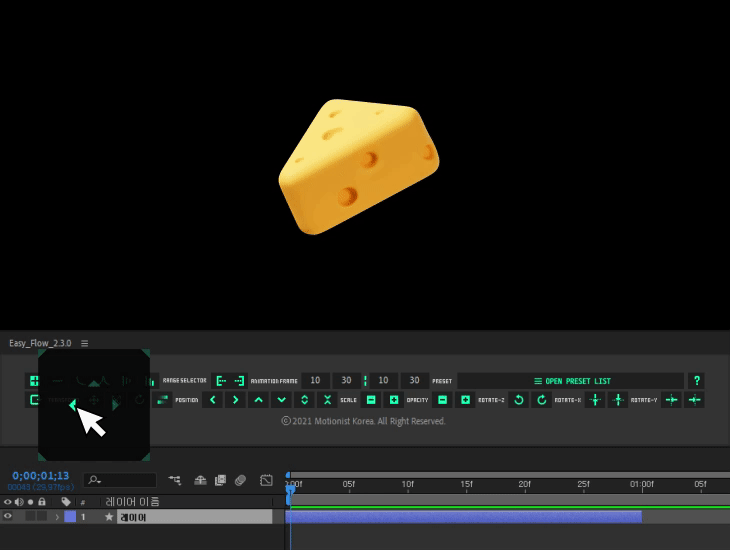The height and width of the screenshot is (550, 730).
Task: Open the composition mini-flowchart icon
Action: click(x=175, y=480)
